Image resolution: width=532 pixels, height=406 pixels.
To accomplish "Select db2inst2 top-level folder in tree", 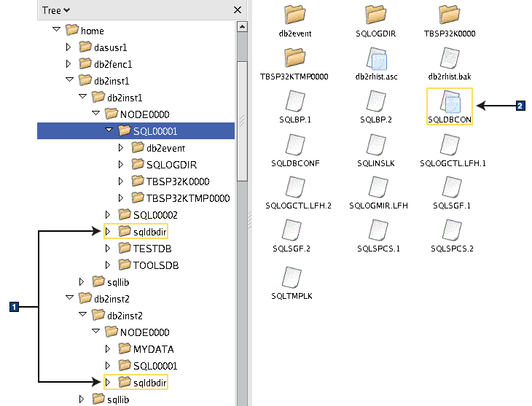I will (x=112, y=299).
